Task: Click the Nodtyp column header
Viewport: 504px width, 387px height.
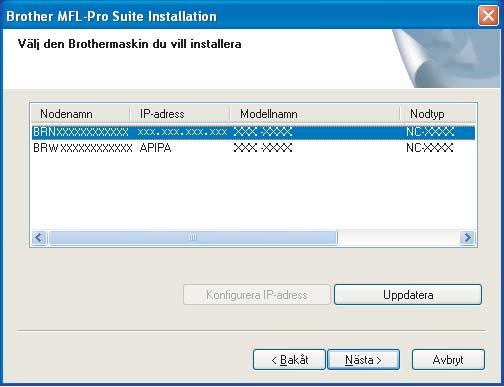Action: tap(438, 114)
